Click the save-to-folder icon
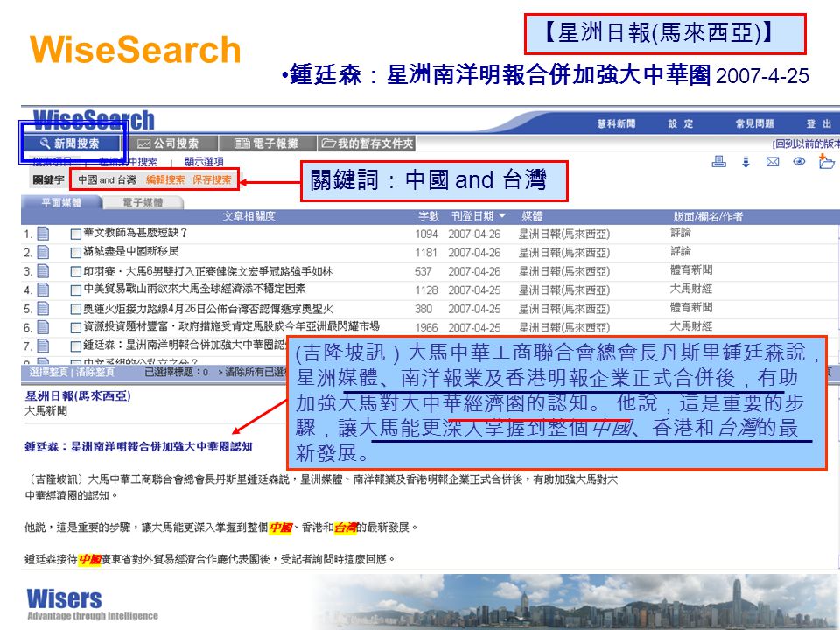The width and height of the screenshot is (840, 630). tap(826, 161)
